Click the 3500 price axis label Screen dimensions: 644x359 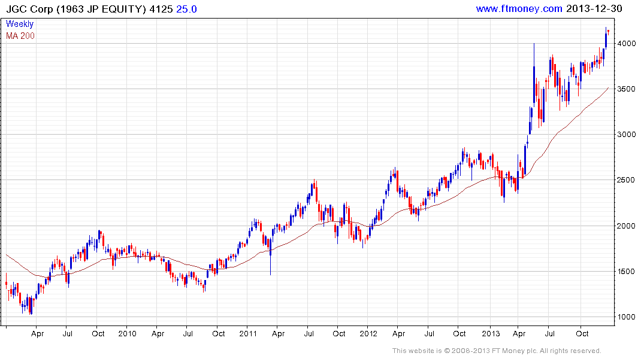[x=627, y=89]
